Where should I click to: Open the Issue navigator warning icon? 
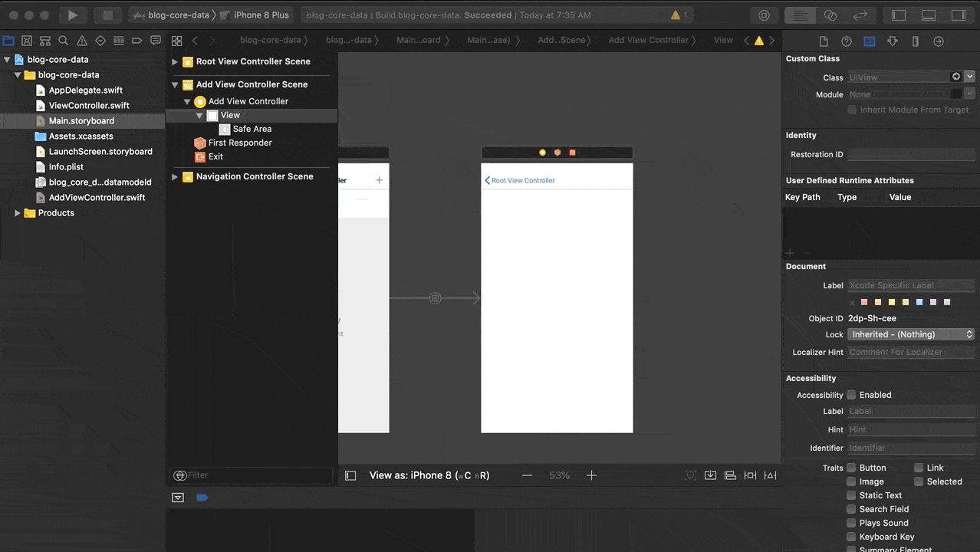click(82, 41)
